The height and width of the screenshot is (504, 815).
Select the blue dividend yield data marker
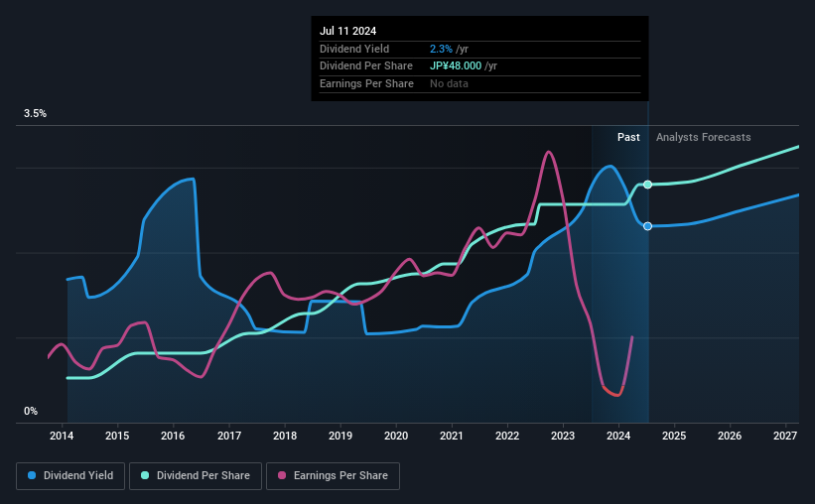pyautogui.click(x=647, y=226)
